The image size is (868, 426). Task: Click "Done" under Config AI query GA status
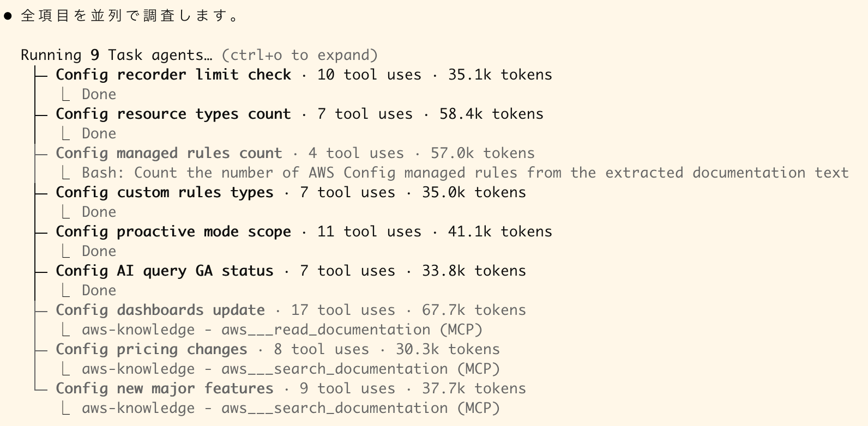point(99,290)
